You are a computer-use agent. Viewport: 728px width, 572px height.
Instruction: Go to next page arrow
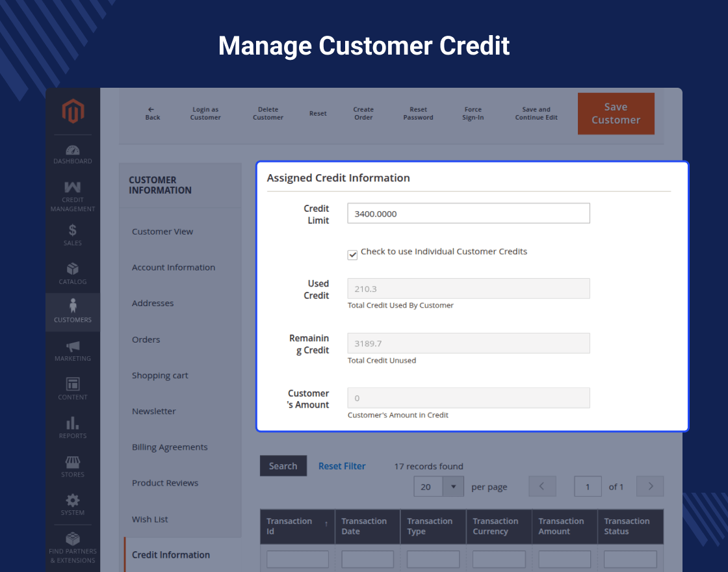pyautogui.click(x=650, y=486)
